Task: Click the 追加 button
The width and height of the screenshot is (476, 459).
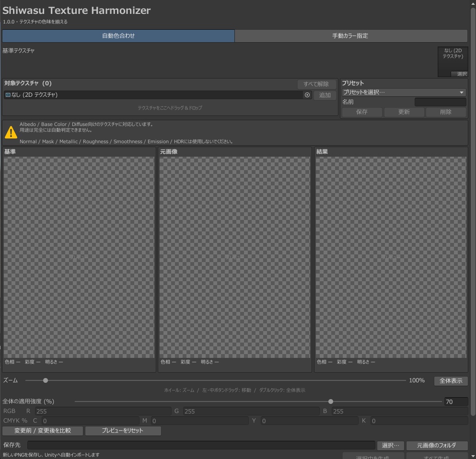Action: (325, 95)
